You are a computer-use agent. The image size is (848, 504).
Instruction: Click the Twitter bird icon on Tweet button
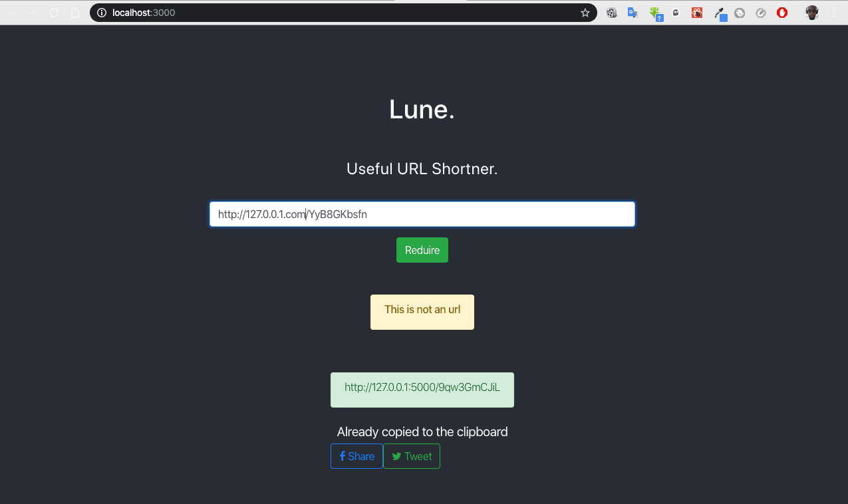pyautogui.click(x=396, y=456)
